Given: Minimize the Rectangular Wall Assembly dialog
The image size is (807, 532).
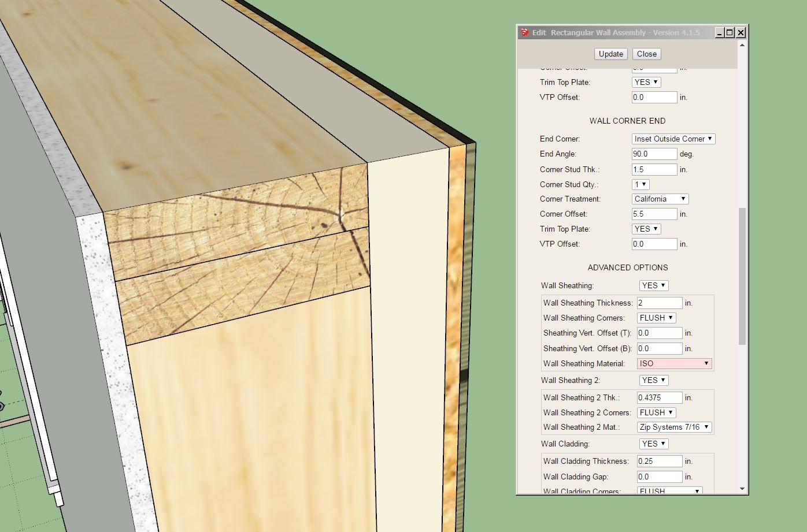Looking at the screenshot, I should [719, 33].
